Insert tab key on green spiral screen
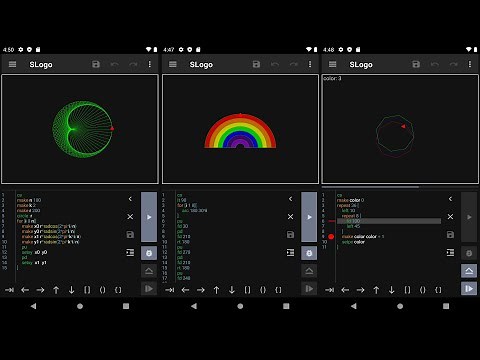Screen dimensions: 480x360 coord(9,290)
